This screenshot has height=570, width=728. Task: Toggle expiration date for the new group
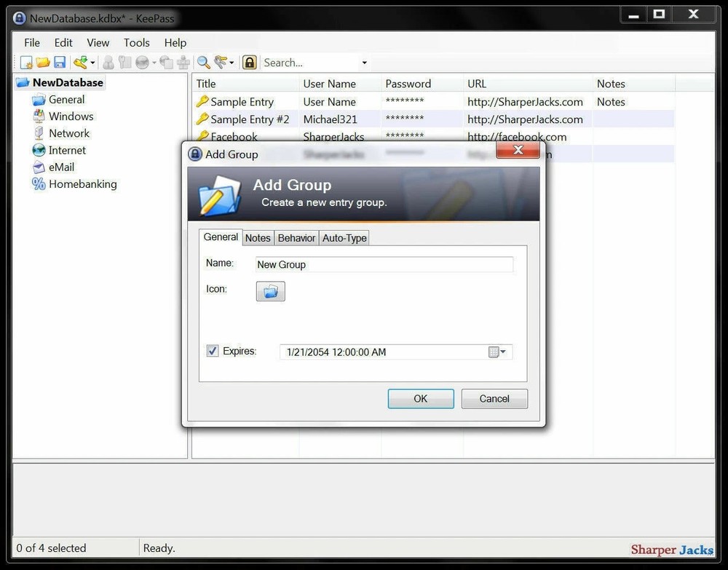click(212, 351)
